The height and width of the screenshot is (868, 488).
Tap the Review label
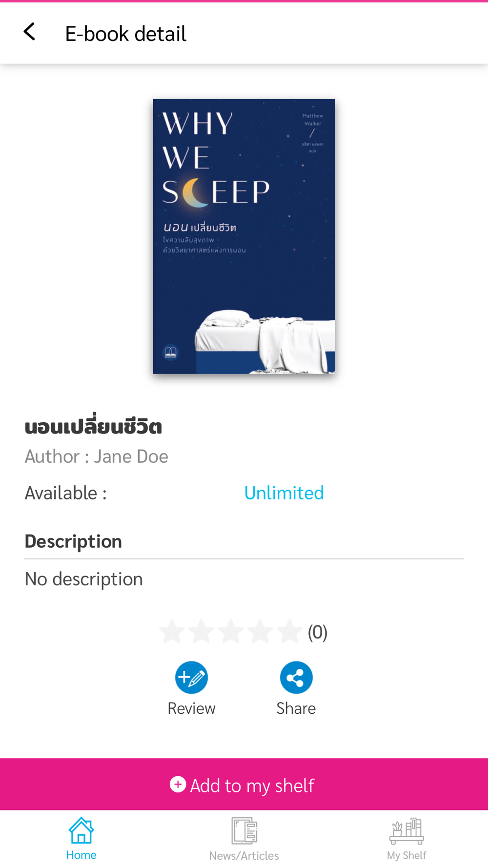coord(191,708)
